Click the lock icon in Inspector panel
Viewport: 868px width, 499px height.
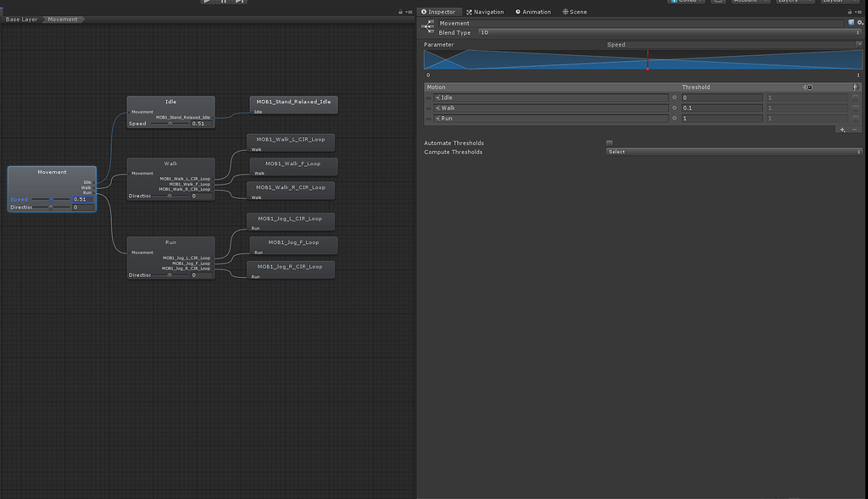(850, 12)
